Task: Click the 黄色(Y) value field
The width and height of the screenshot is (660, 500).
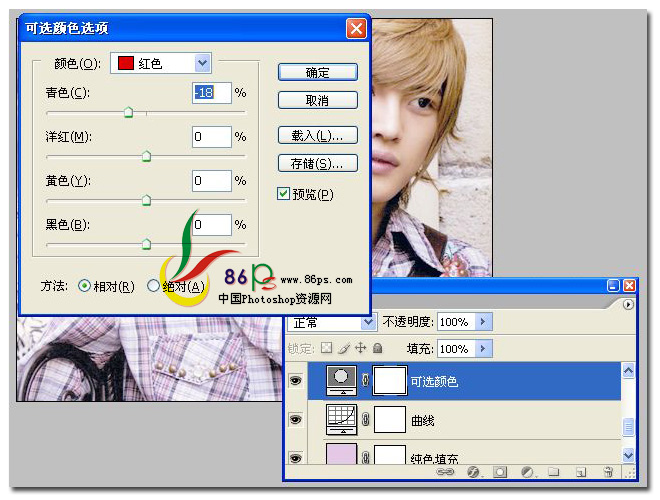Action: coord(212,181)
